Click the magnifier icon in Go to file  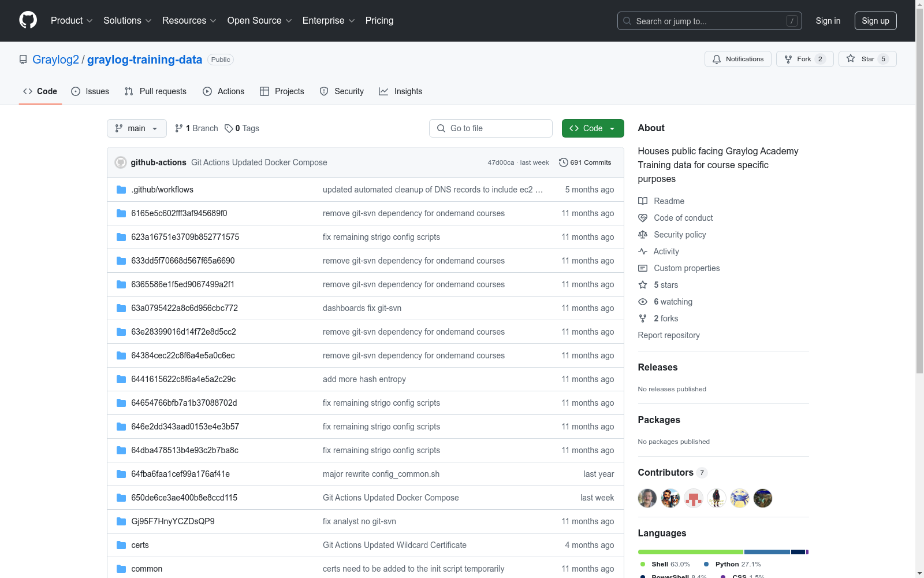tap(441, 128)
